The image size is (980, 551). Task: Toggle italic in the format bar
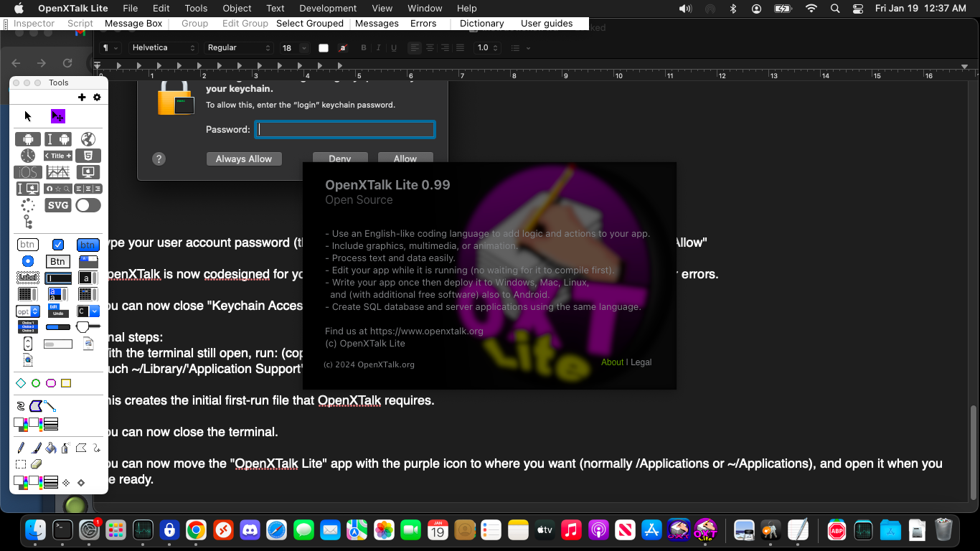[379, 48]
